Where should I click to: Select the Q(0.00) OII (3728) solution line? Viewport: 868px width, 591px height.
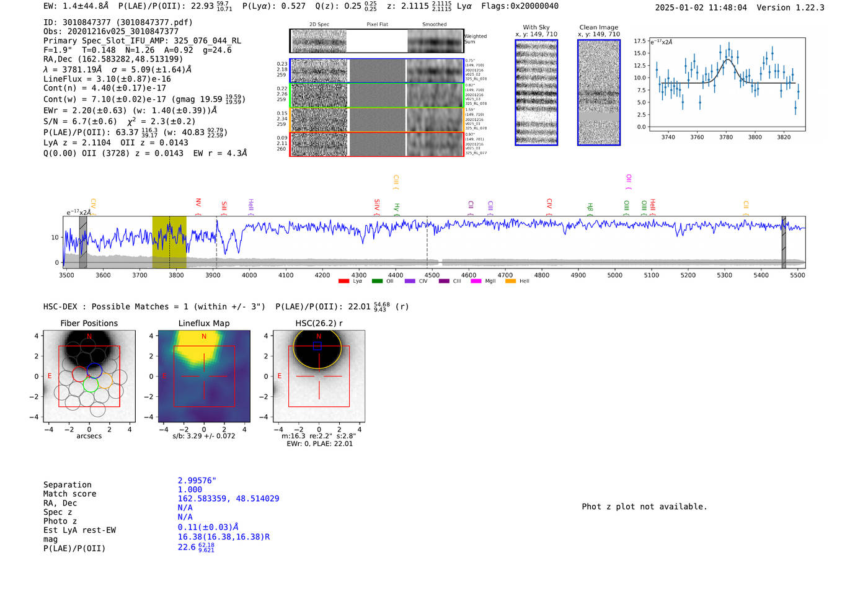click(145, 153)
